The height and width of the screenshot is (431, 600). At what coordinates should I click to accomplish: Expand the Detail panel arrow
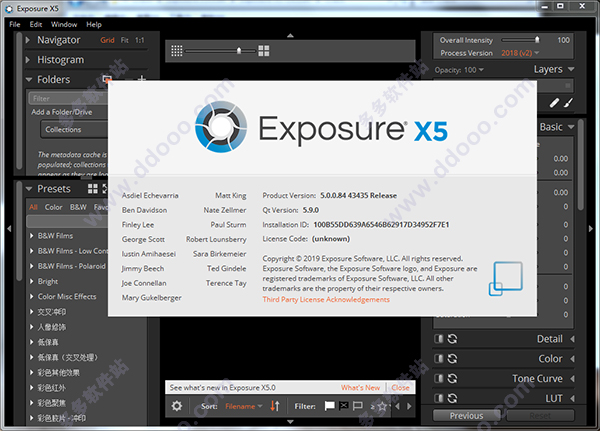[572, 339]
